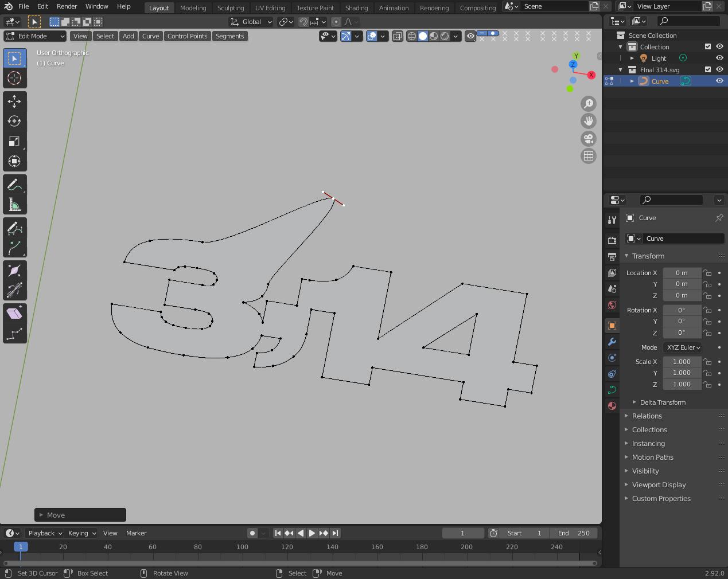
Task: Choose the Move tool in toolbar
Action: [14, 101]
